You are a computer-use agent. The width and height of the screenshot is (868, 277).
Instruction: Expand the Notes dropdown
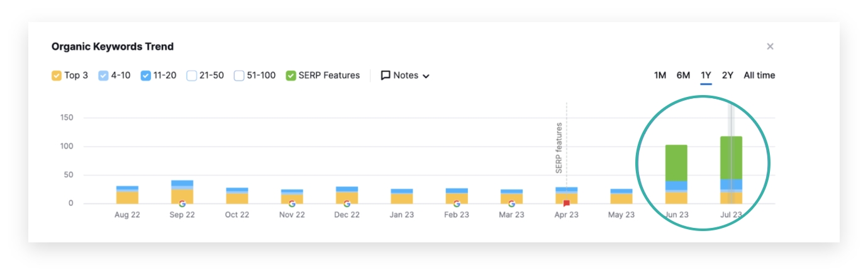pos(405,76)
